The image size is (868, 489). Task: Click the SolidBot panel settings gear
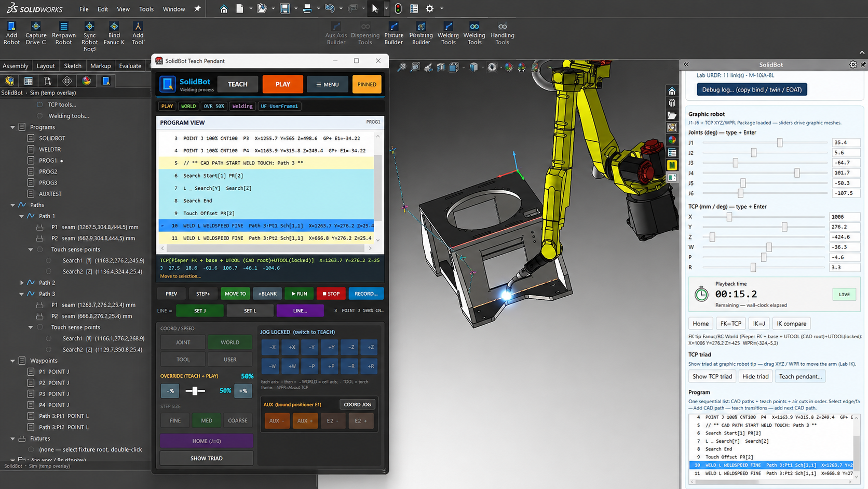point(853,64)
